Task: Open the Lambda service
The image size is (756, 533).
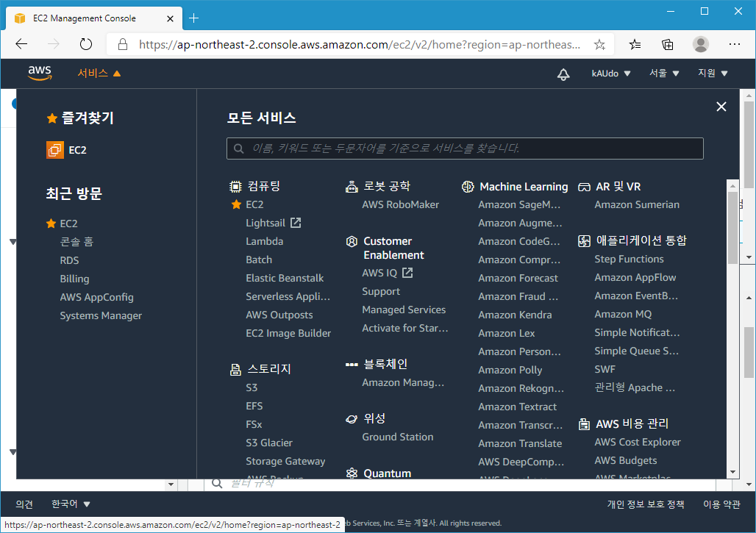Action: tap(264, 241)
